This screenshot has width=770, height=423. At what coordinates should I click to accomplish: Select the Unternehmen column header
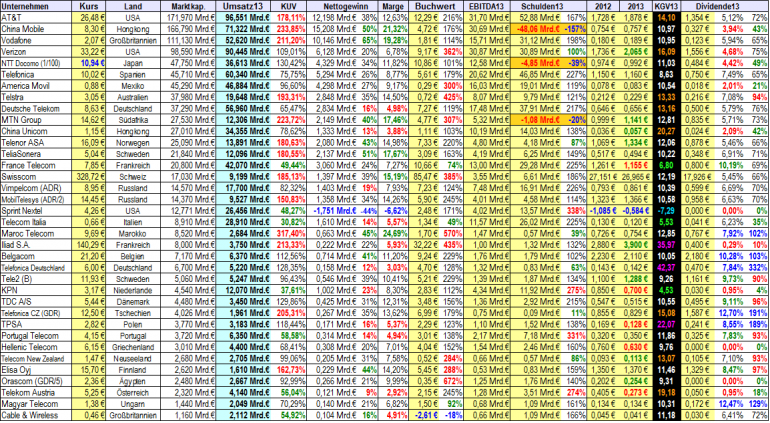point(36,6)
